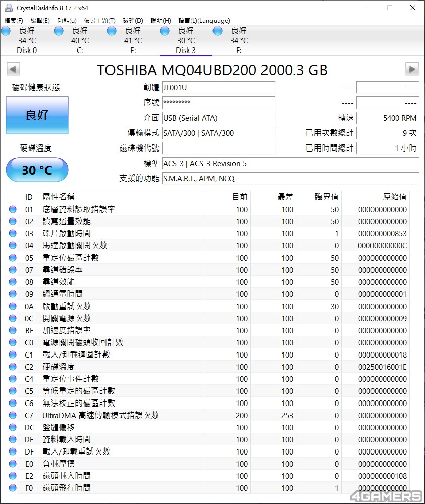
Task: Click status dot for attribute C5
Action: click(x=13, y=391)
